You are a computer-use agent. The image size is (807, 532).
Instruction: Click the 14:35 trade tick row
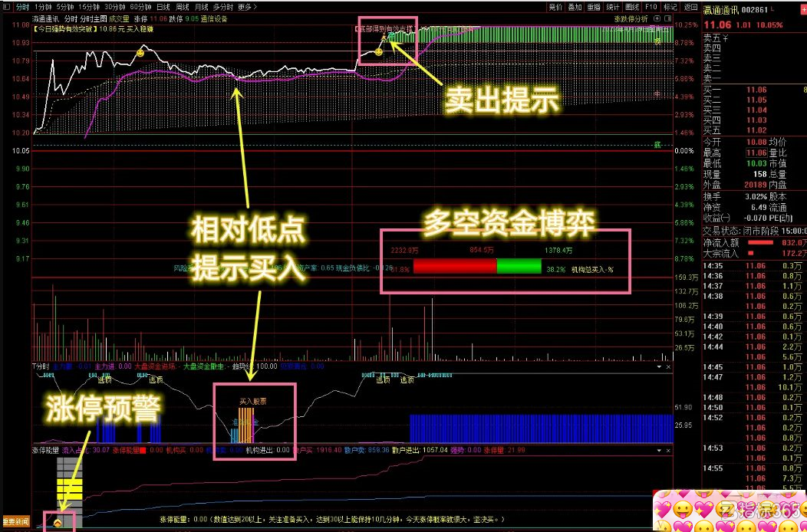[x=755, y=266]
